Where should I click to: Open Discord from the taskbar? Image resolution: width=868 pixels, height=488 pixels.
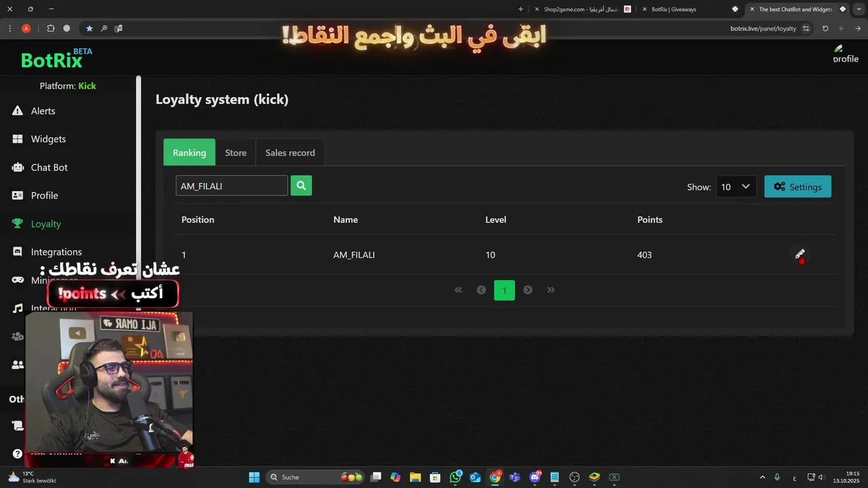tap(535, 477)
